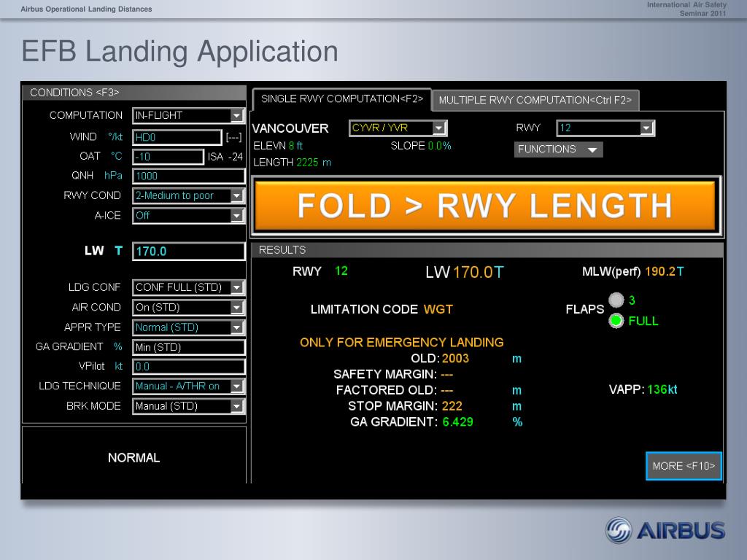Click the OAT temperature field showing -10
This screenshot has width=747, height=560.
click(169, 157)
